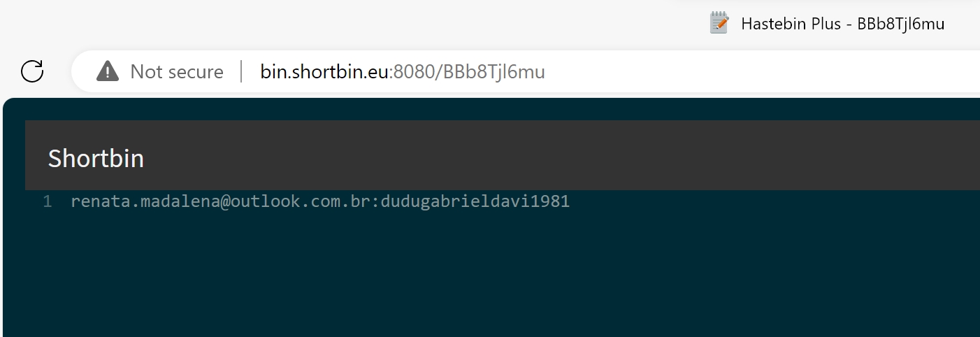Screen dimensions: 980x337
Task: Click the colon separator in paste line 1
Action: [x=377, y=202]
